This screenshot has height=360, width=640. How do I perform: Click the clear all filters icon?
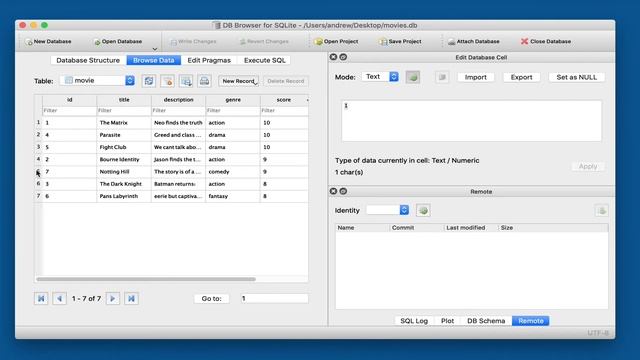tap(167, 81)
